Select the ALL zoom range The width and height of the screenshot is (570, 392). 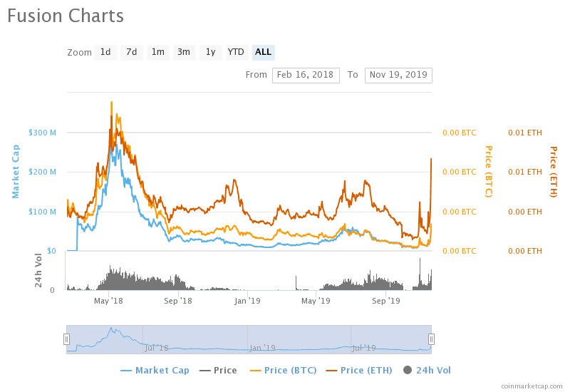263,52
